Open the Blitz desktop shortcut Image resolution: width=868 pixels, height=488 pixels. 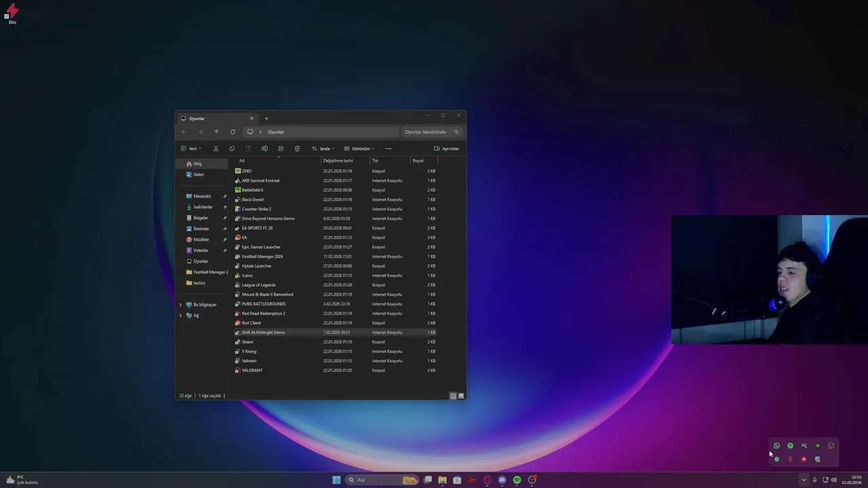[12, 14]
